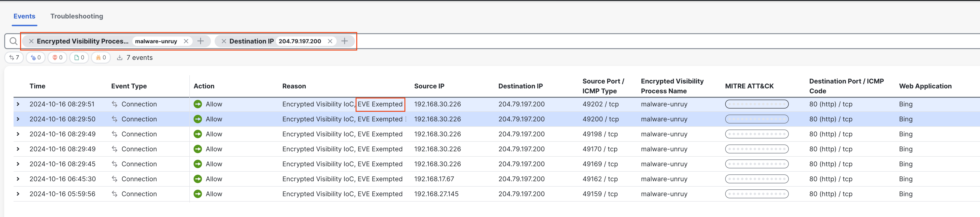Click the green Allow icon in the 08:29:51 row

198,104
